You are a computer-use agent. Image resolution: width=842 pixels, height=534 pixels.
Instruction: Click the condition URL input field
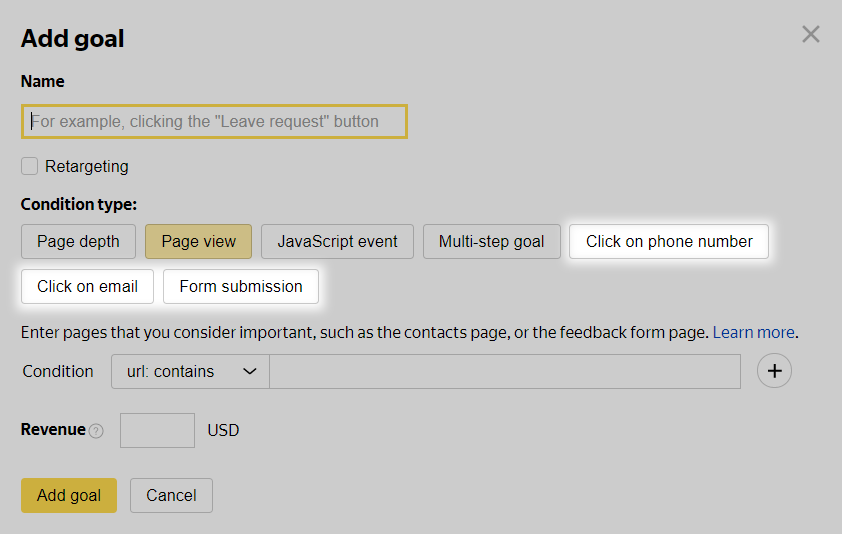(505, 371)
